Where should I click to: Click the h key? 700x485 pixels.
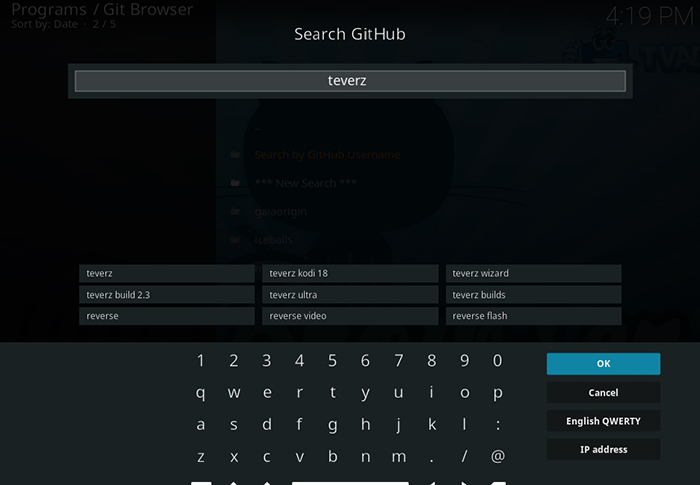pyautogui.click(x=366, y=424)
